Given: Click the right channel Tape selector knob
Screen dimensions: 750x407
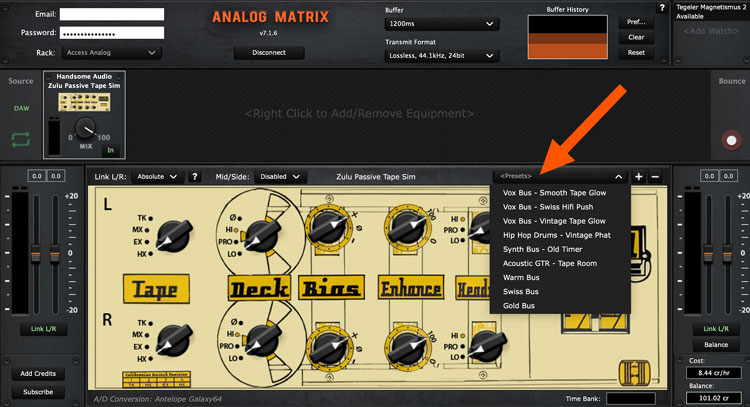Looking at the screenshot, I should click(x=174, y=340).
